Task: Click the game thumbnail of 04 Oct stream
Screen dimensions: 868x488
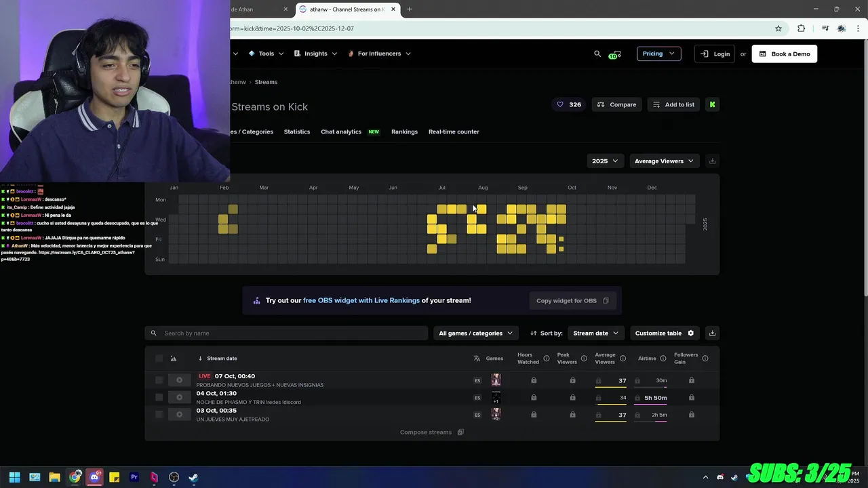Action: point(496,397)
